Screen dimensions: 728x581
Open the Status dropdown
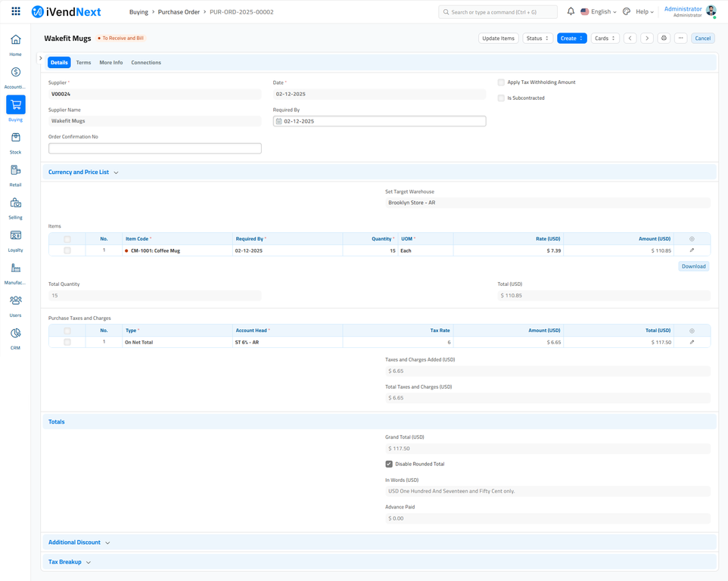pos(537,38)
